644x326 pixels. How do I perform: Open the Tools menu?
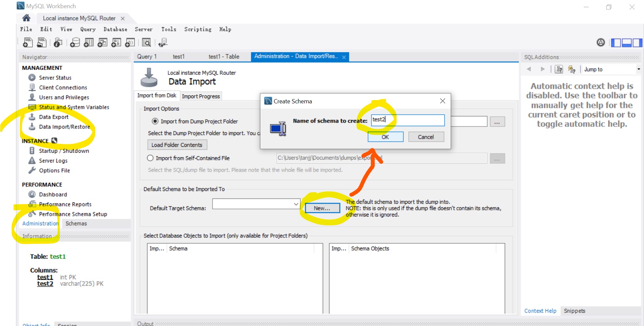pos(169,29)
